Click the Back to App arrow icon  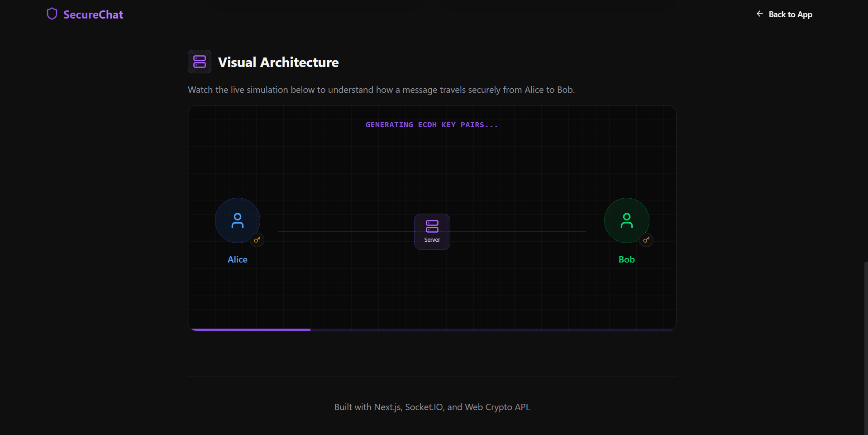click(759, 14)
